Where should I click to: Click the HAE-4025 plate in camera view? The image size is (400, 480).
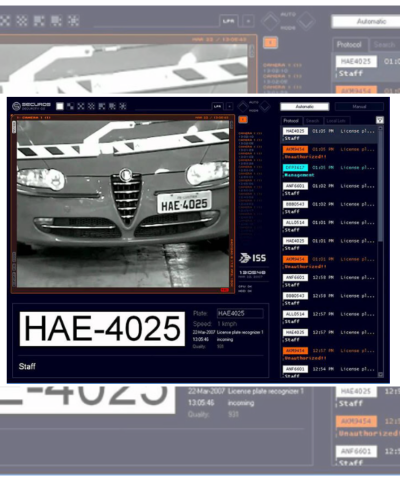click(184, 202)
